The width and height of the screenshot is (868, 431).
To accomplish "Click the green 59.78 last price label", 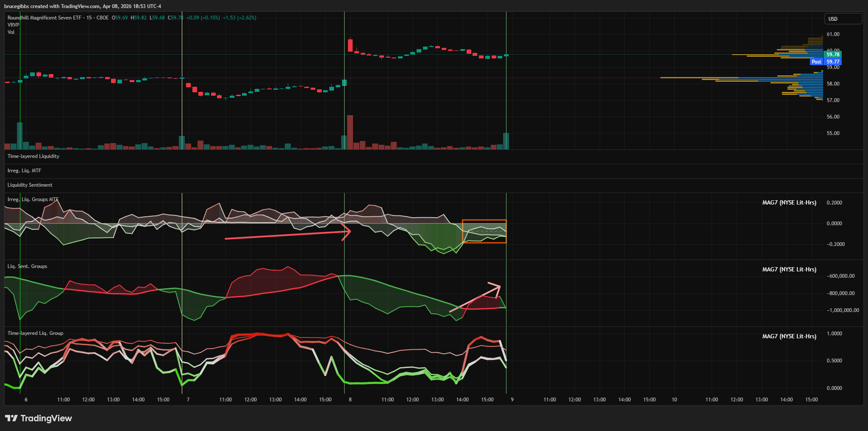I will [832, 55].
